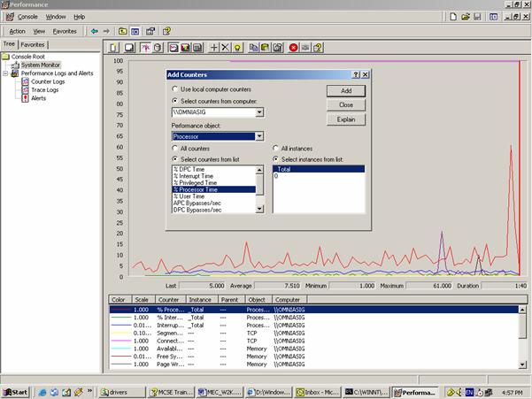Click the Back arrow in toolbar
Screen dimensions: 532x399
95,31
